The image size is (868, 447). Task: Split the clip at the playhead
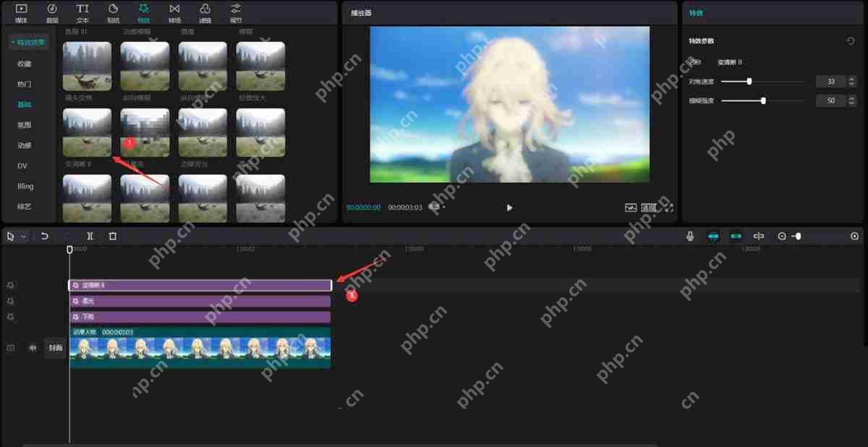click(x=90, y=236)
